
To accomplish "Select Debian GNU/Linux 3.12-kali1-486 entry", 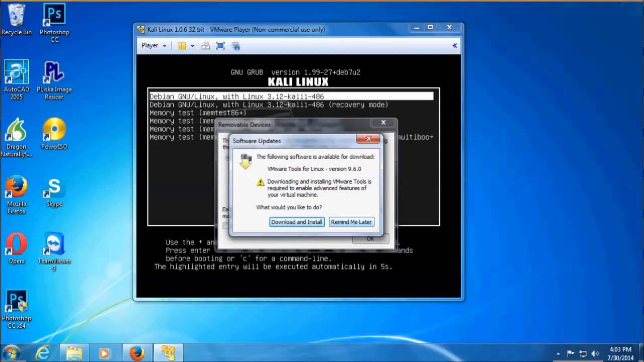I will coord(291,97).
